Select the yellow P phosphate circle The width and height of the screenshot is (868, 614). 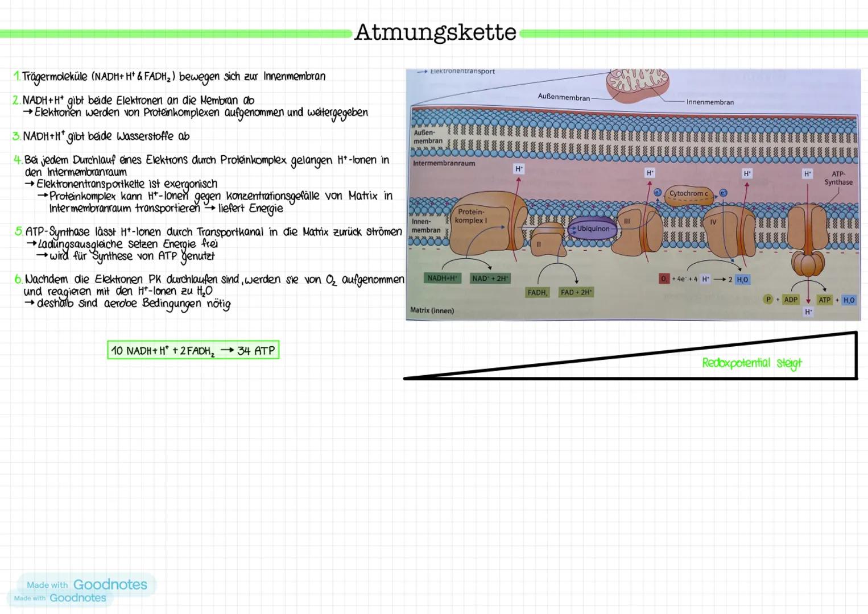768,299
